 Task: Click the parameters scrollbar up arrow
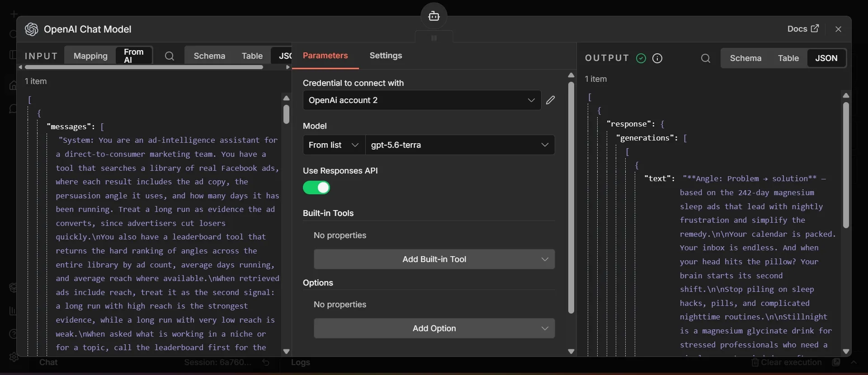(571, 75)
